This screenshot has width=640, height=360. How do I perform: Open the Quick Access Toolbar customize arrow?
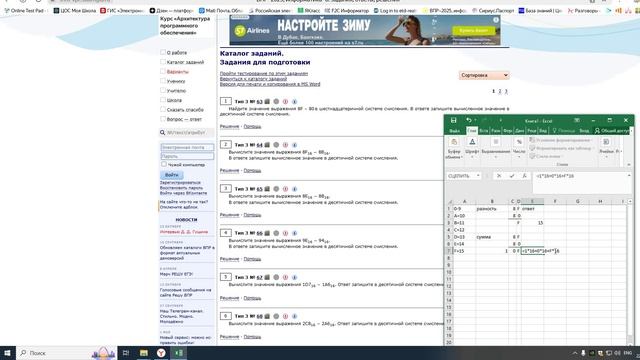click(x=500, y=120)
